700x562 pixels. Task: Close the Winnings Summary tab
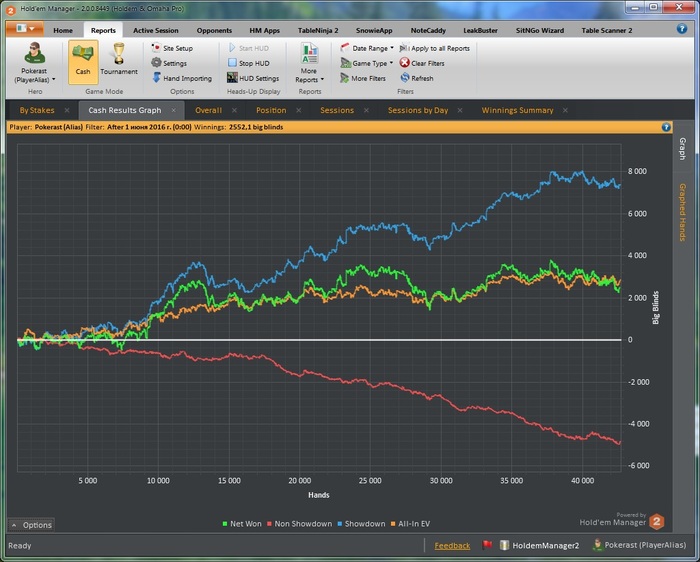point(565,110)
